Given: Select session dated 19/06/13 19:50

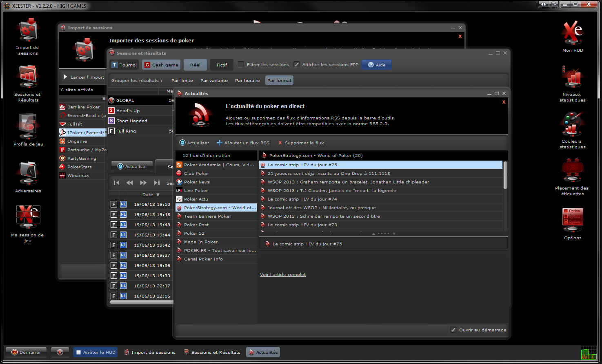Looking at the screenshot, I should coord(142,204).
